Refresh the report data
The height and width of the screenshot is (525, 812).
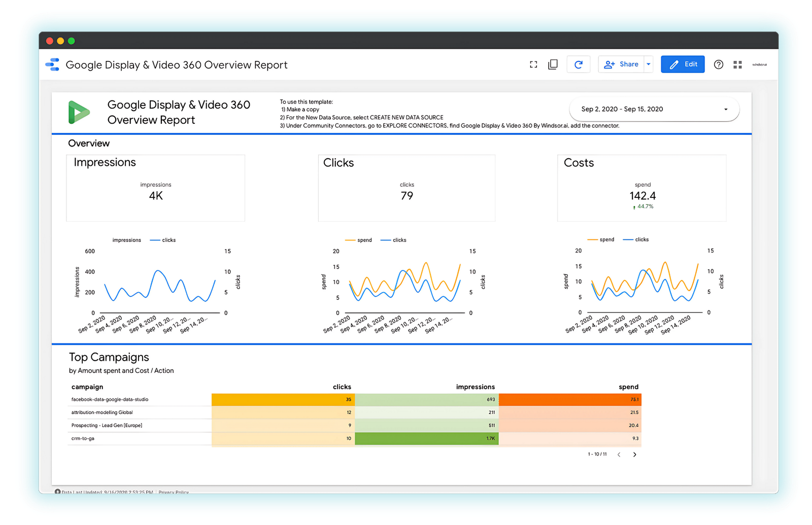(578, 64)
